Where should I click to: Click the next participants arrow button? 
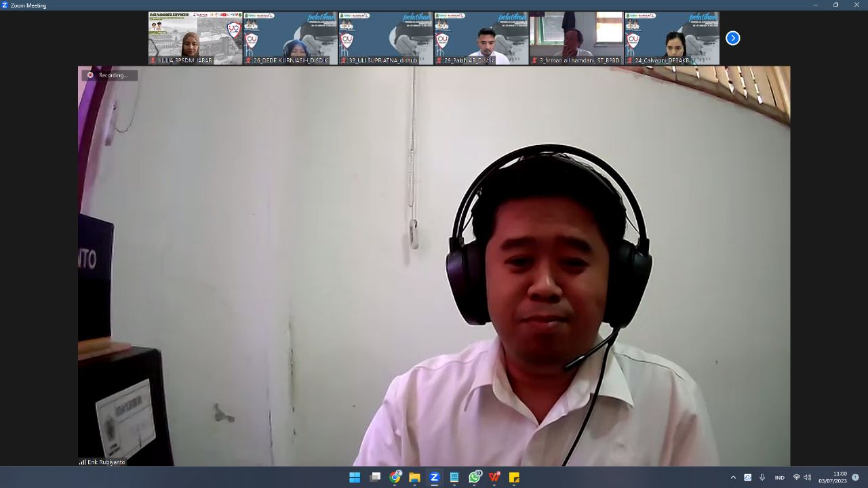732,38
